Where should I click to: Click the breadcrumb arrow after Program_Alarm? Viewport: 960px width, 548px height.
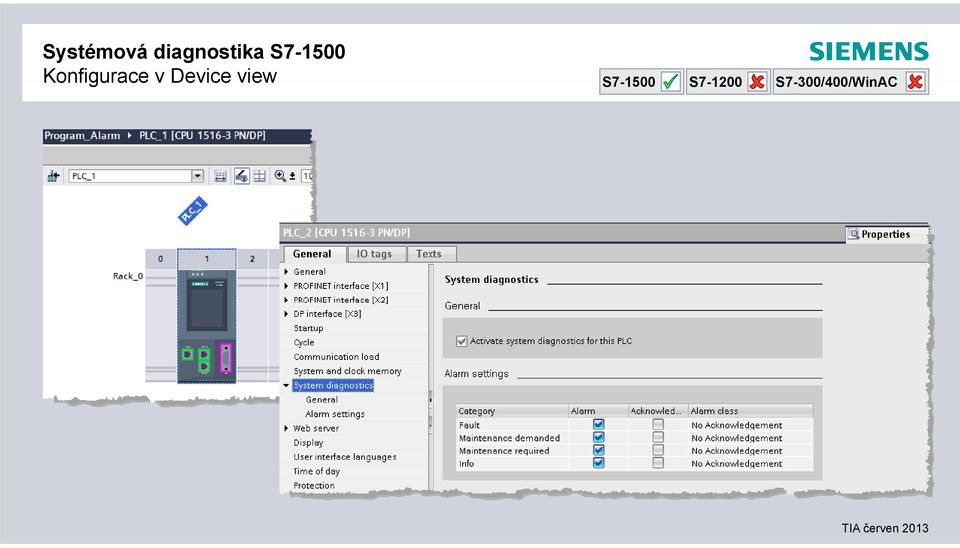point(130,135)
